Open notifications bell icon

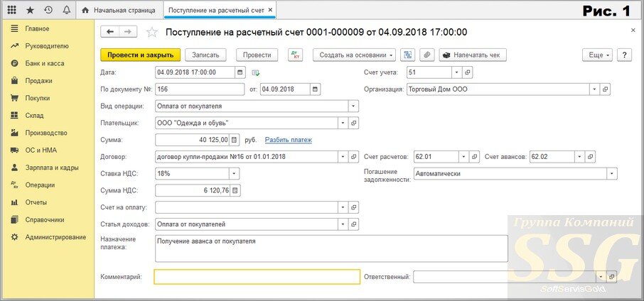[x=66, y=10]
